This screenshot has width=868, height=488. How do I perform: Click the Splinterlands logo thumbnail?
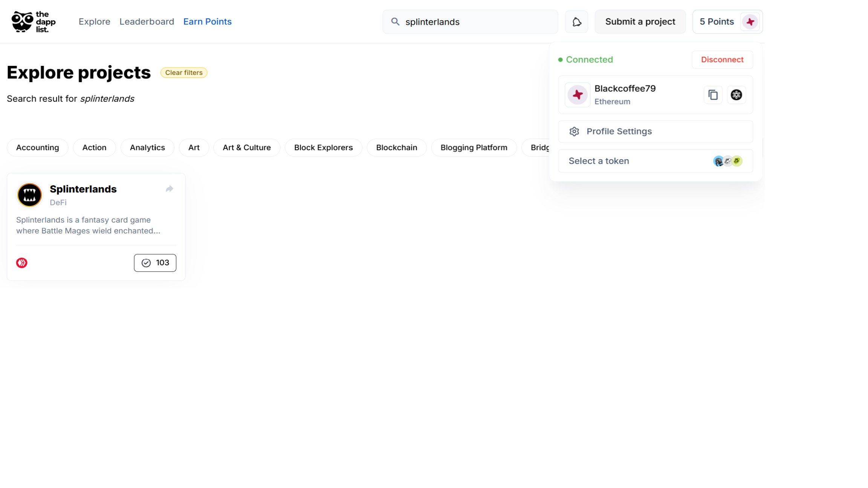pyautogui.click(x=29, y=195)
